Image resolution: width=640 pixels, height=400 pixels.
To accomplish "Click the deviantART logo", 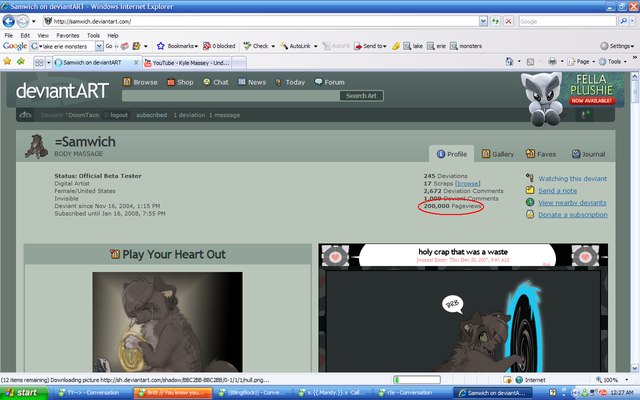I will pos(62,91).
